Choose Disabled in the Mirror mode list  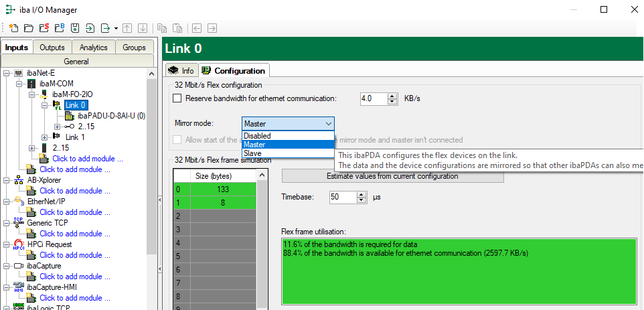click(x=288, y=135)
